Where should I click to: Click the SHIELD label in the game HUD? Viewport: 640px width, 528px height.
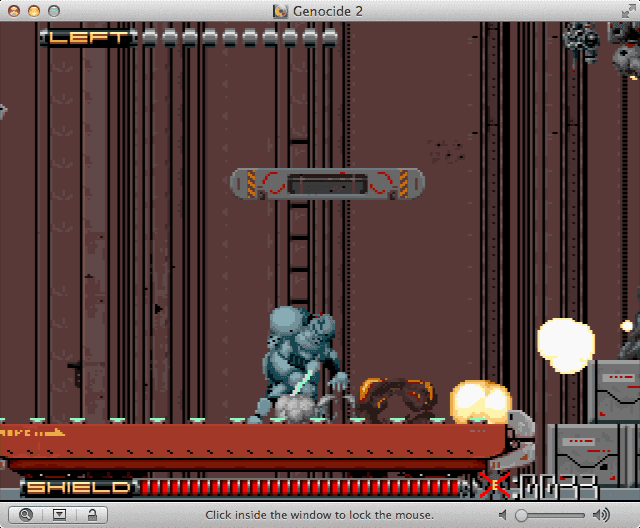78,488
